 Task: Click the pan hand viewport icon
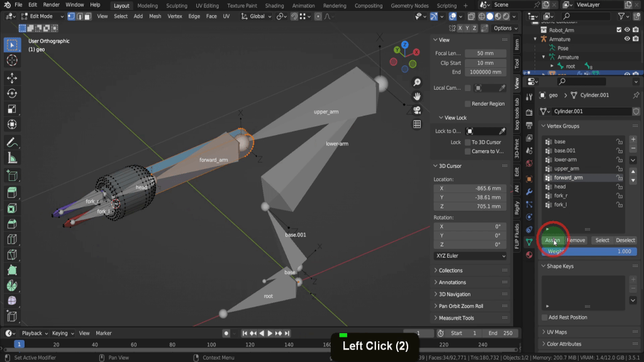coord(417,96)
